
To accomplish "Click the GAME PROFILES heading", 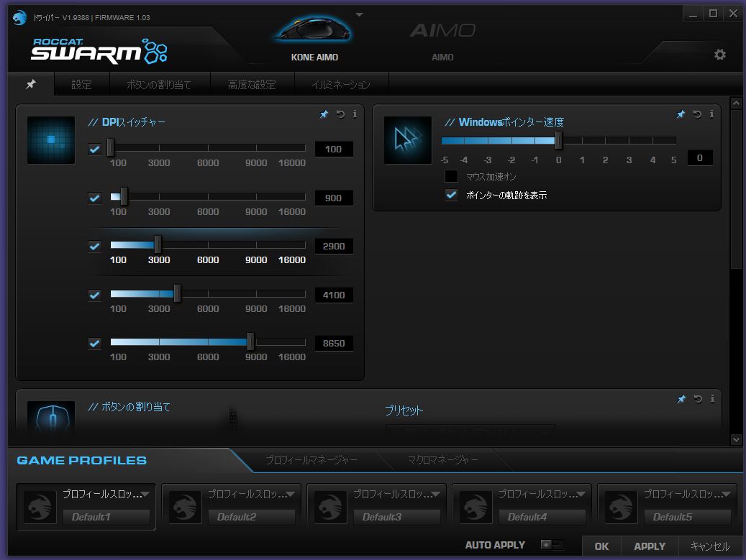I will pos(82,460).
